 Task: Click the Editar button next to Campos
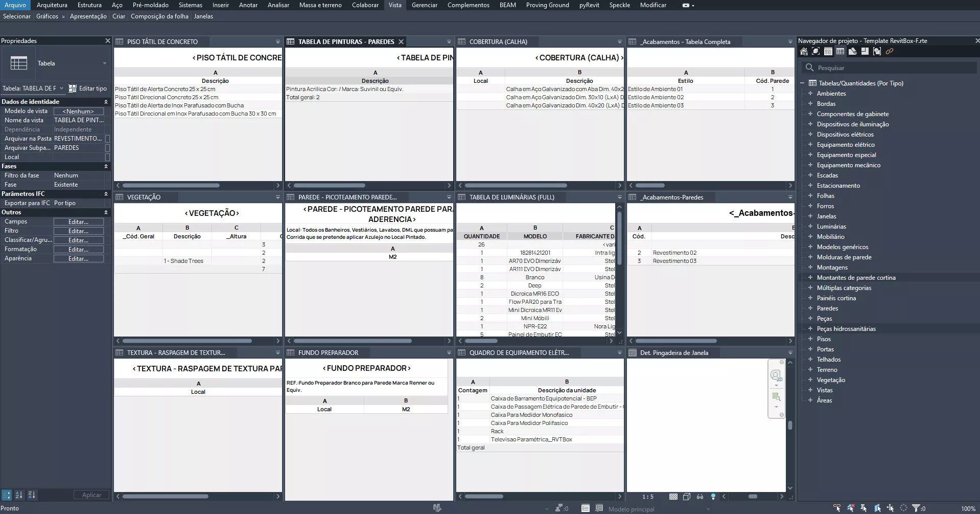coord(78,222)
